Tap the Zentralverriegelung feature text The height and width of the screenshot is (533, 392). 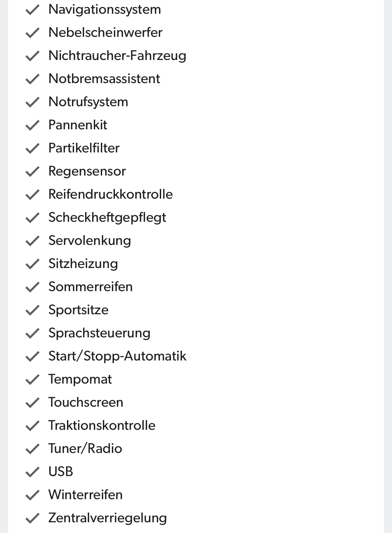coord(108,518)
